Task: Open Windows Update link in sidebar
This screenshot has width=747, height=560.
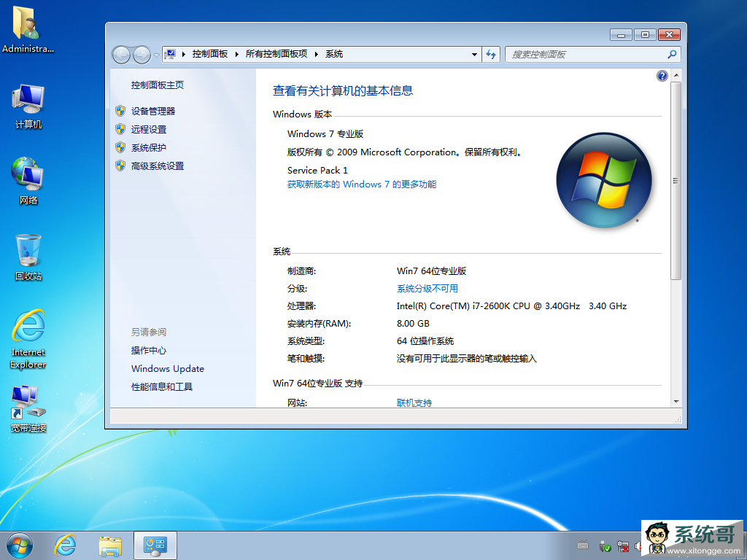Action: [168, 368]
